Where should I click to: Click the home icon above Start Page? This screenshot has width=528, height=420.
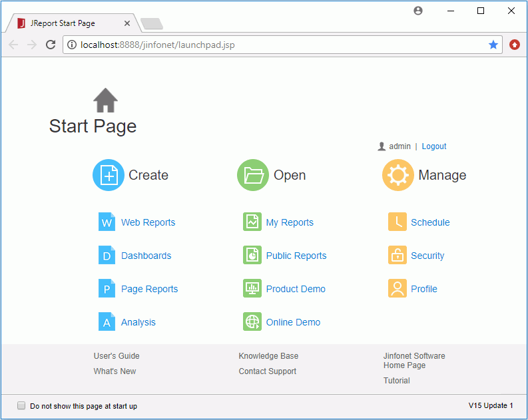[105, 101]
